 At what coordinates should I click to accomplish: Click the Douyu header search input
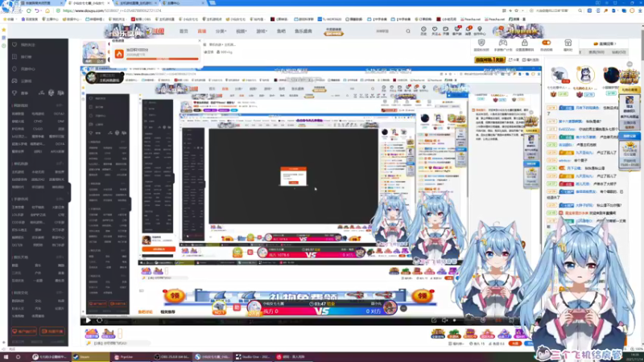click(387, 31)
